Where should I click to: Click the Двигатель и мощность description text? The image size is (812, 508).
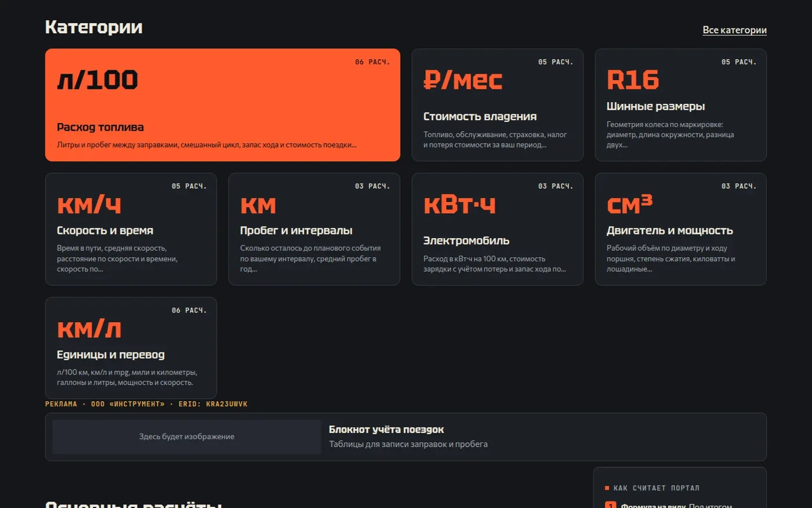(x=671, y=258)
